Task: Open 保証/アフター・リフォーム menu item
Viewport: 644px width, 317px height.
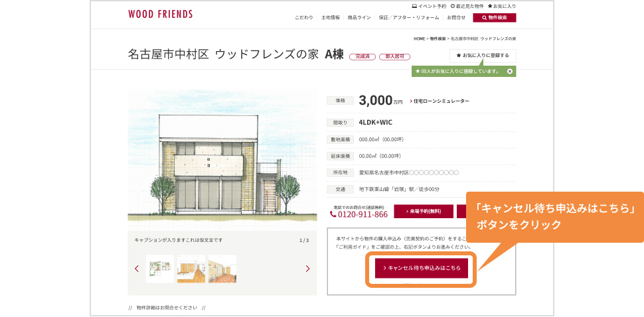Action: pos(409,18)
